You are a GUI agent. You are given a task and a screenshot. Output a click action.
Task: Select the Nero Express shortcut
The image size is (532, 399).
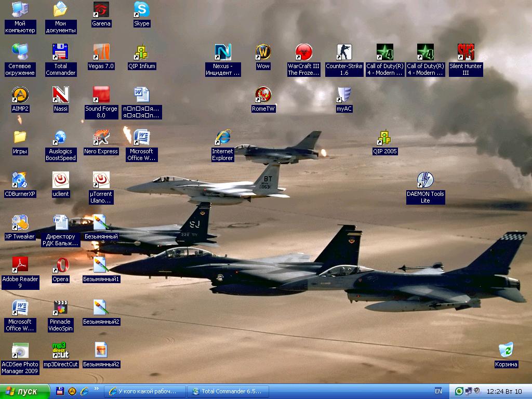point(101,138)
